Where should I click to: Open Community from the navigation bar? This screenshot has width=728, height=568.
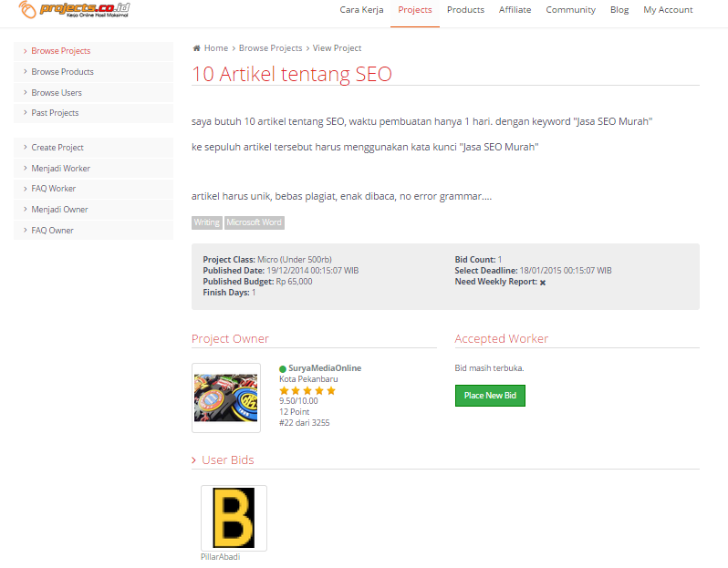[570, 10]
